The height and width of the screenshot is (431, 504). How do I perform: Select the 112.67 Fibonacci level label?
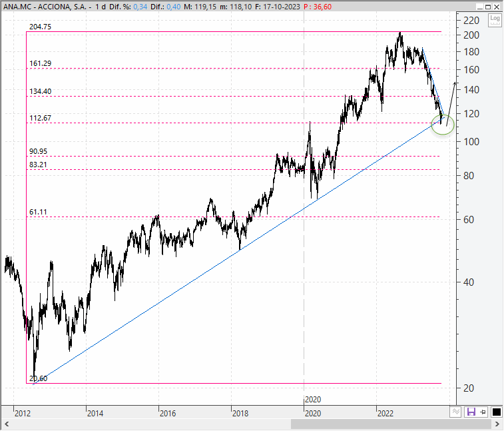pos(40,119)
